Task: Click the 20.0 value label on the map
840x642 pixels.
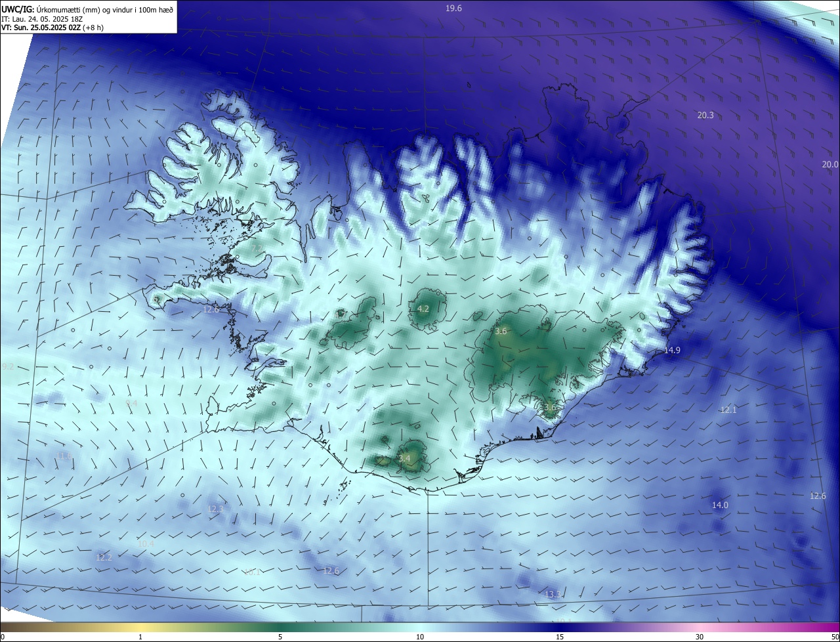Action: (x=830, y=164)
